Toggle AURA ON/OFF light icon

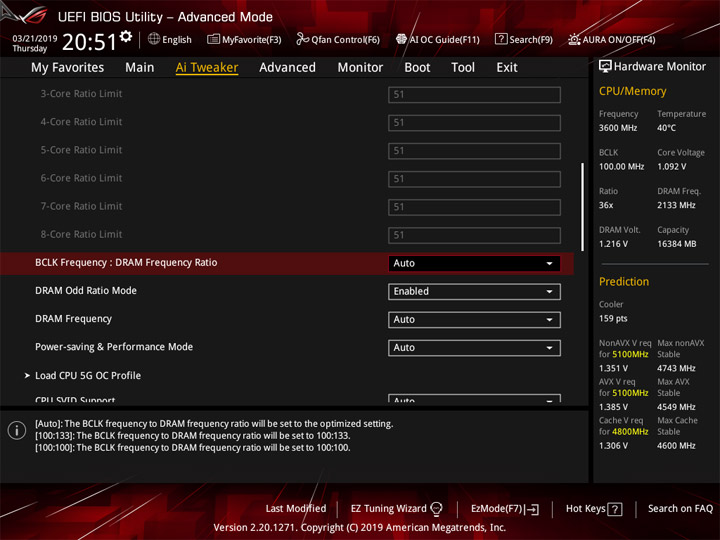point(574,39)
